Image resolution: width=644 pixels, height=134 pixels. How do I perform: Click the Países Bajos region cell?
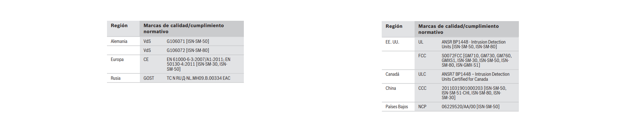click(x=396, y=107)
